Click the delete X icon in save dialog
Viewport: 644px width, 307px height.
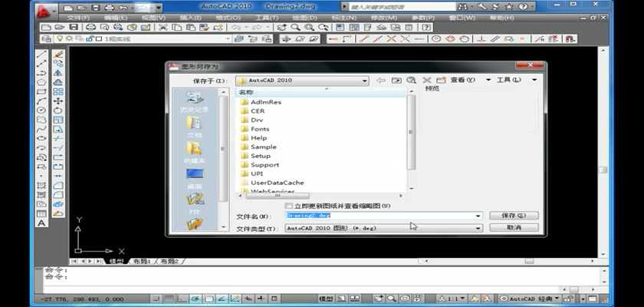[x=427, y=80]
